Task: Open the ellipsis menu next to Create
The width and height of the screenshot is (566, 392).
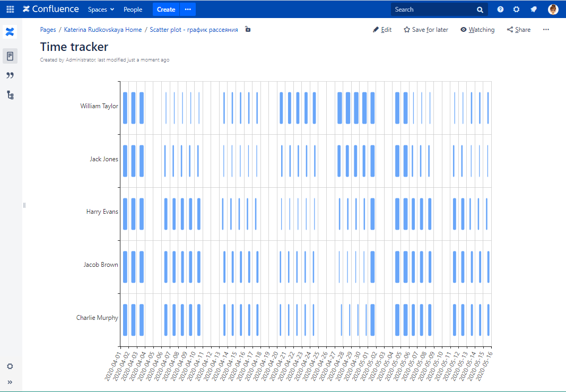Action: (188, 9)
